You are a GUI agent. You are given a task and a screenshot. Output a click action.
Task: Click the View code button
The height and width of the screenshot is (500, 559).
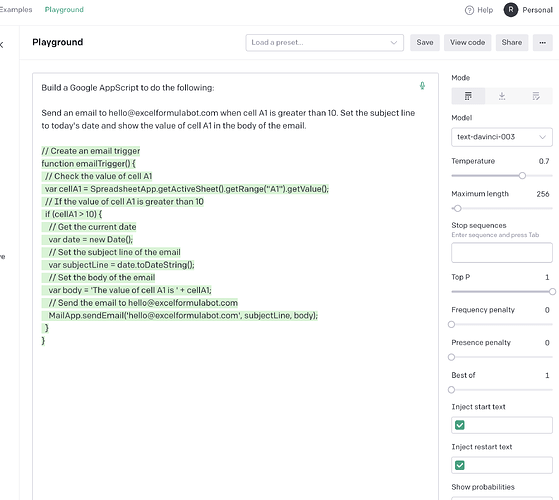(x=467, y=42)
